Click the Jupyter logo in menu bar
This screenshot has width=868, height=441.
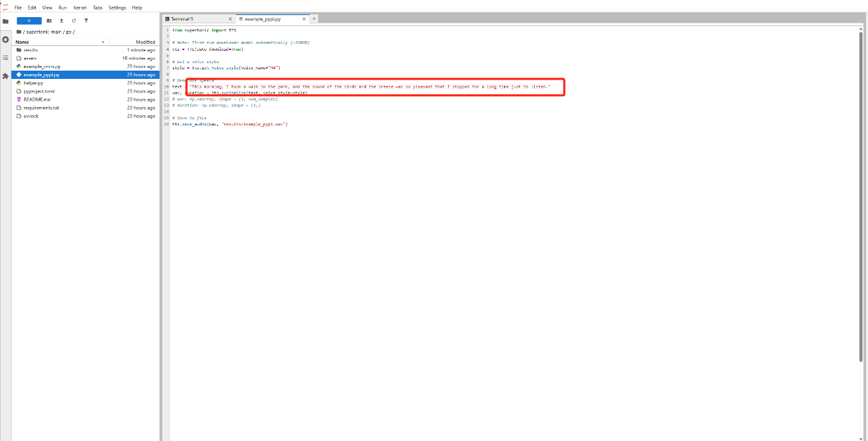click(x=5, y=7)
